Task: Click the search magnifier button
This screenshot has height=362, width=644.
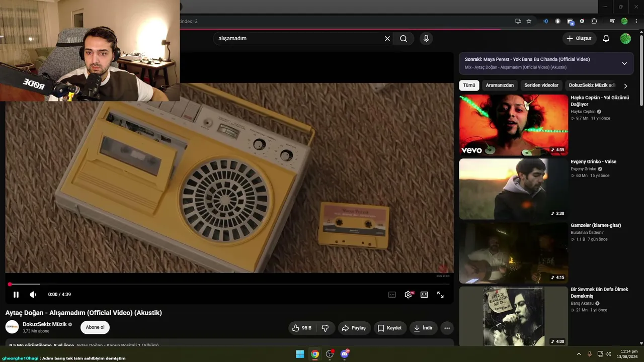Action: click(x=404, y=38)
